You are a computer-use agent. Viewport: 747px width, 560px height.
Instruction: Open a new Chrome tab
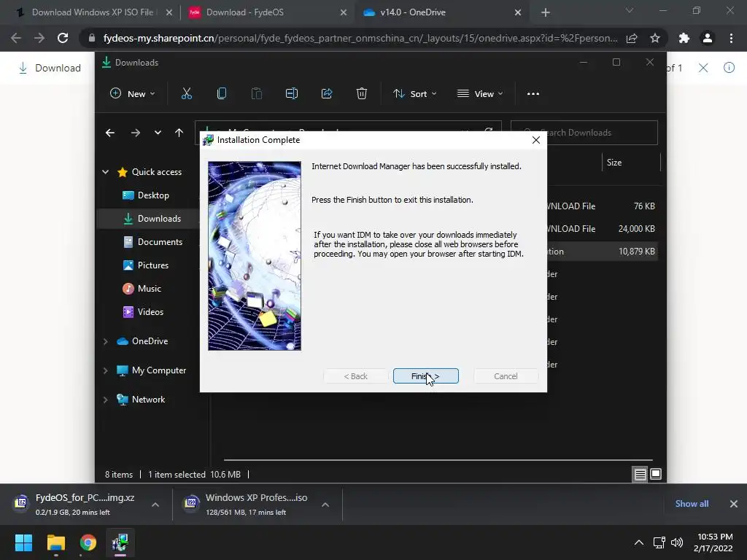[546, 12]
